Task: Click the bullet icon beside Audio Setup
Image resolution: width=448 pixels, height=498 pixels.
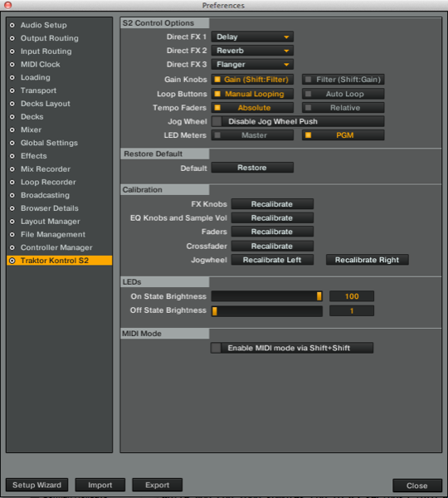Action: point(12,25)
